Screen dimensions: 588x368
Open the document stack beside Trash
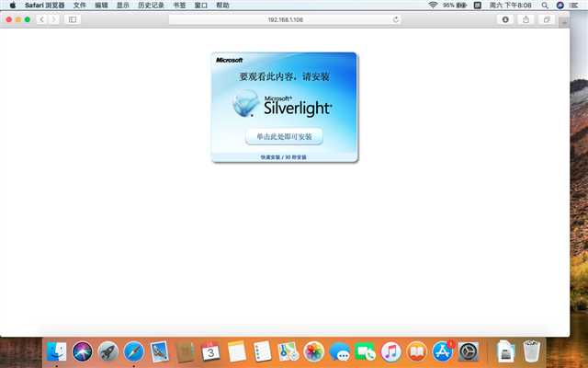(505, 351)
